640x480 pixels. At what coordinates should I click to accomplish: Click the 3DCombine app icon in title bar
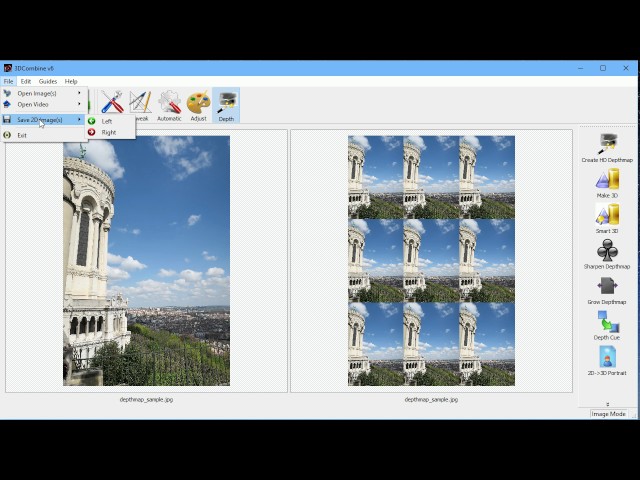(x=7, y=68)
